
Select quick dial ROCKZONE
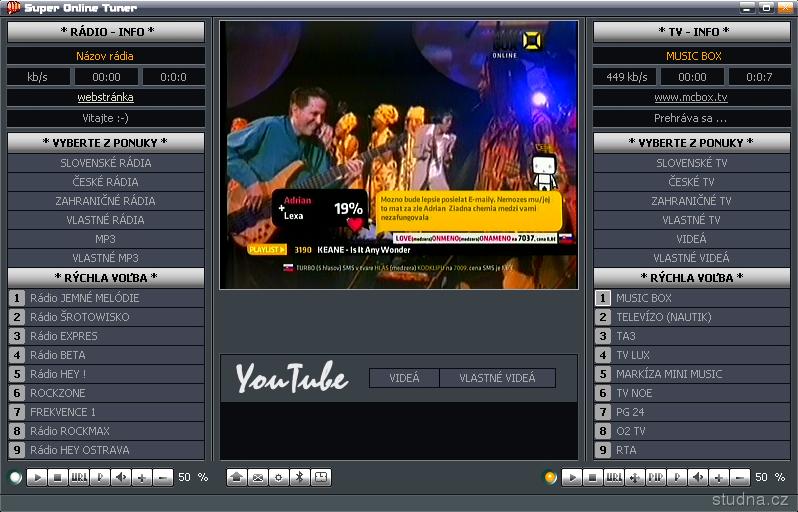(x=106, y=393)
